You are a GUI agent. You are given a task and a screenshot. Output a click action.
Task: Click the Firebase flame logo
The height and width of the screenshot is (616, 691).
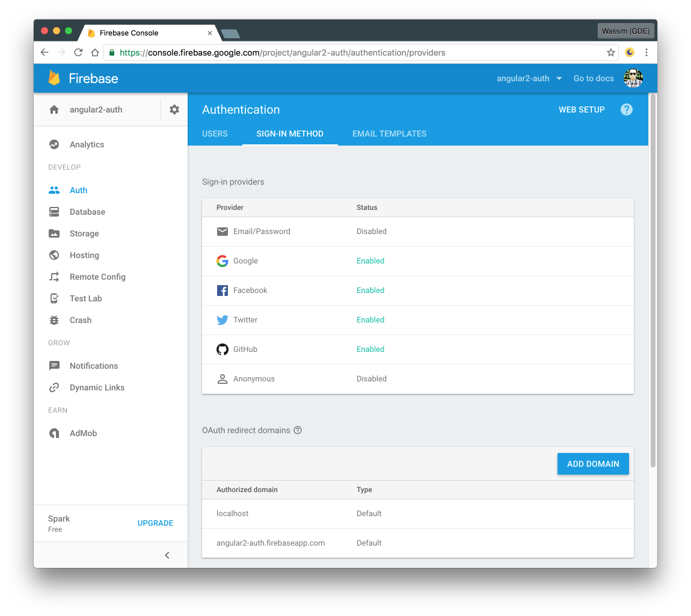(x=54, y=78)
